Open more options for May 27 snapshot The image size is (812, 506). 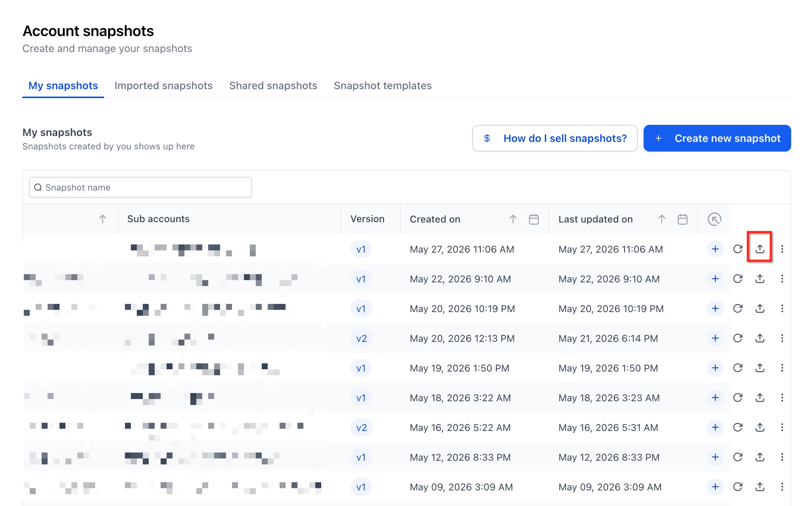pos(782,249)
